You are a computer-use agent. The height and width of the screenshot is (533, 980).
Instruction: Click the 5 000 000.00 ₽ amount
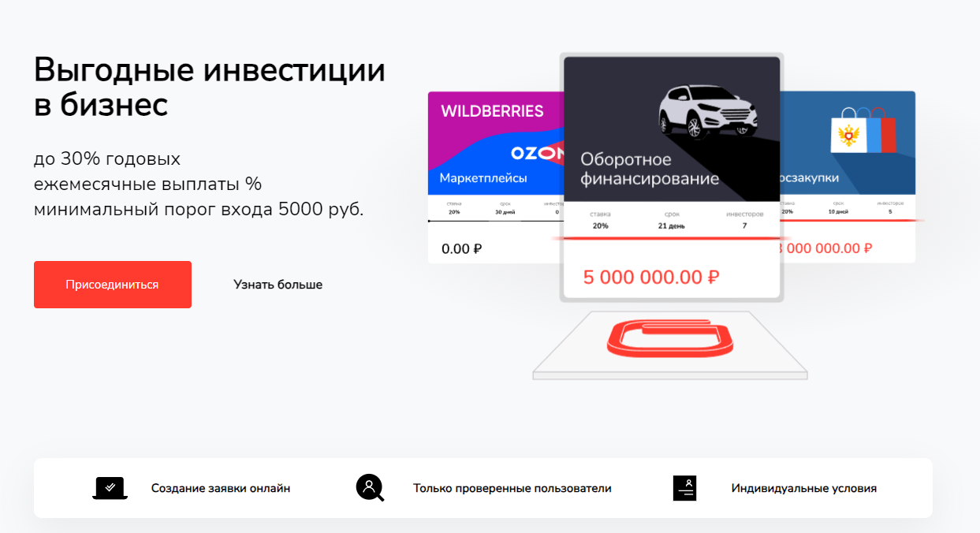click(651, 278)
